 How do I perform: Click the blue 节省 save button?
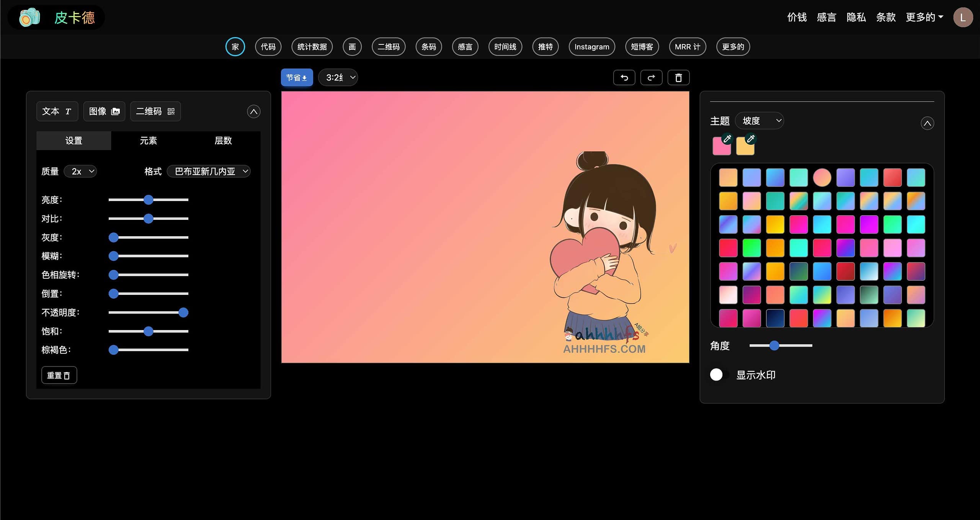coord(297,78)
